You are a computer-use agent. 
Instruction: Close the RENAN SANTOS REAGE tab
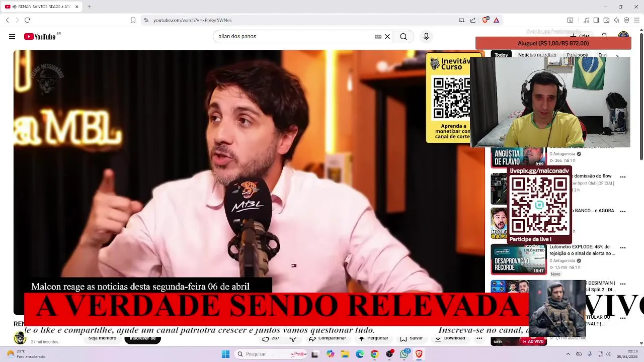coord(76,7)
